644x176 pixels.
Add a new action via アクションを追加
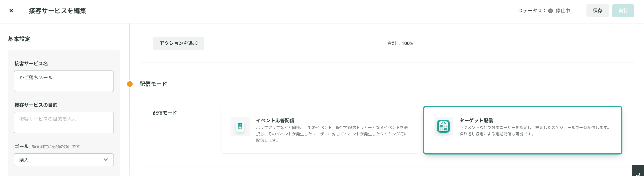[179, 43]
